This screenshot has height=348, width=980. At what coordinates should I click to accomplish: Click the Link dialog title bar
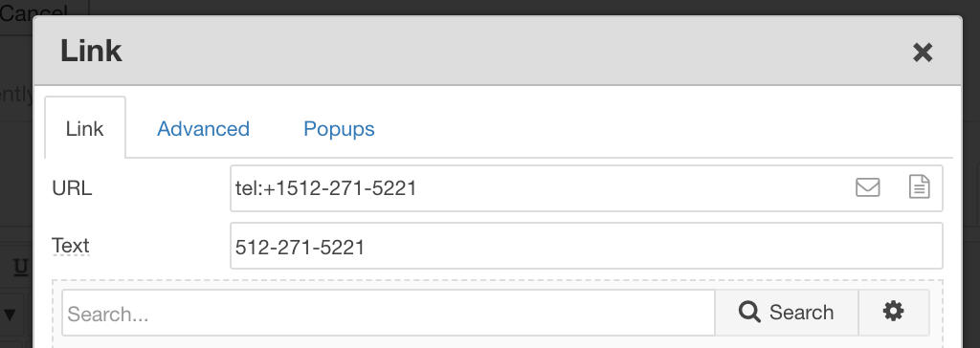click(x=497, y=51)
